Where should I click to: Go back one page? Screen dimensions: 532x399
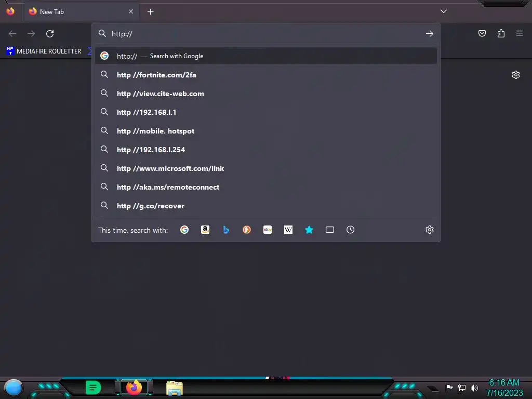pos(12,34)
